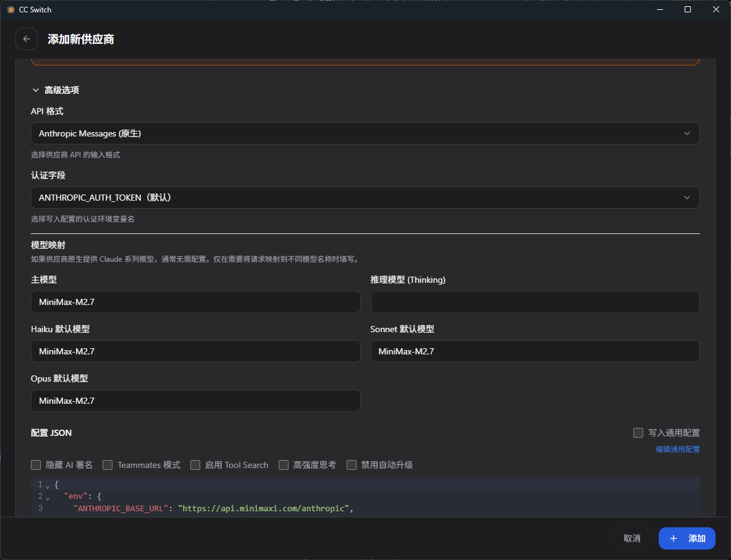The width and height of the screenshot is (731, 560).
Task: Toggle the 禁用自动升级 checkbox
Action: pyautogui.click(x=352, y=465)
